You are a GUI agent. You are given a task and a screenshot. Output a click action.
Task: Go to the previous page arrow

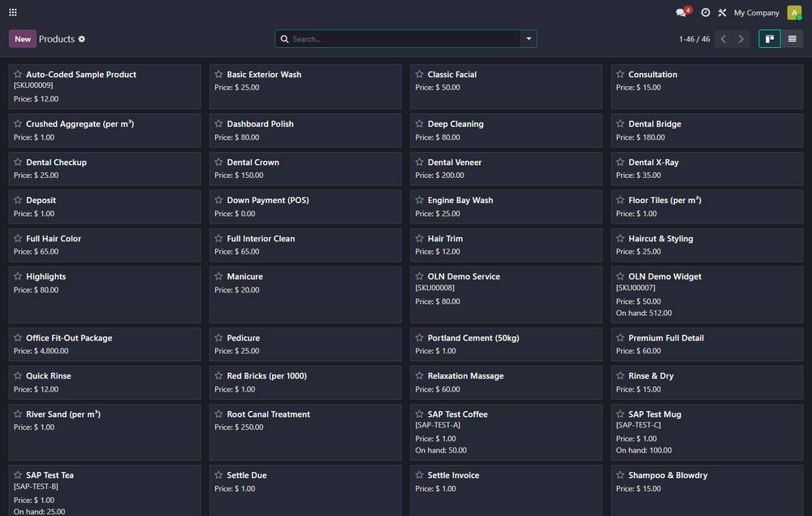[x=723, y=39]
